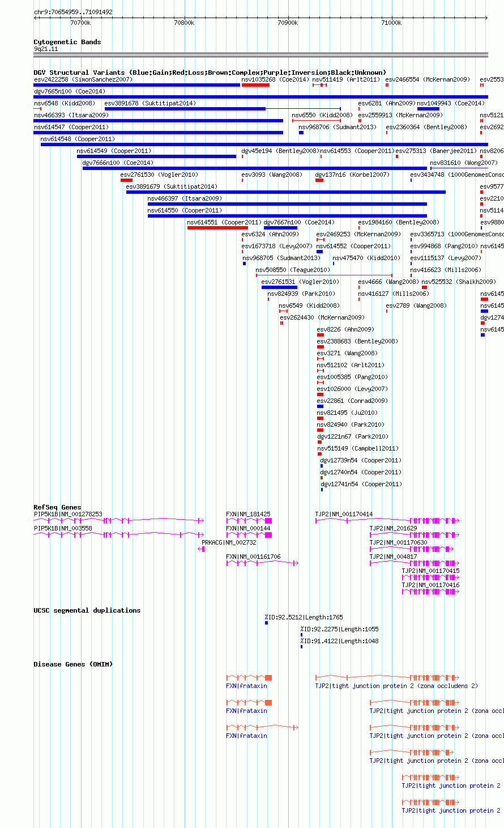Open variant esv1984160 (Bentley2008)

coord(399,223)
